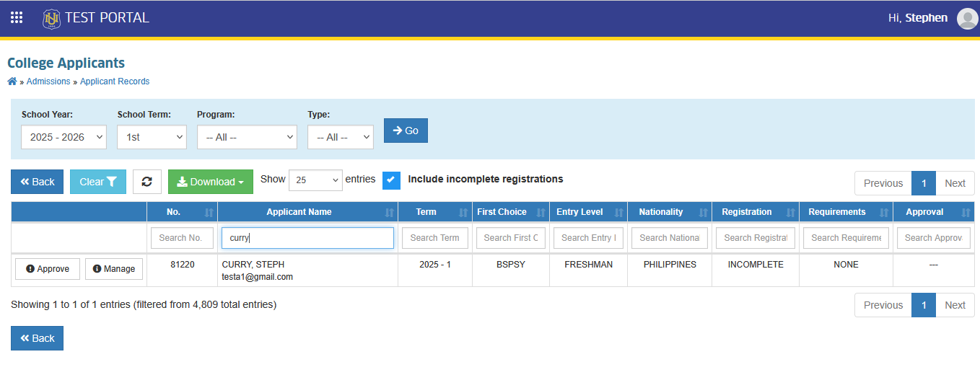
Task: Click top pagination Next button
Action: click(955, 183)
